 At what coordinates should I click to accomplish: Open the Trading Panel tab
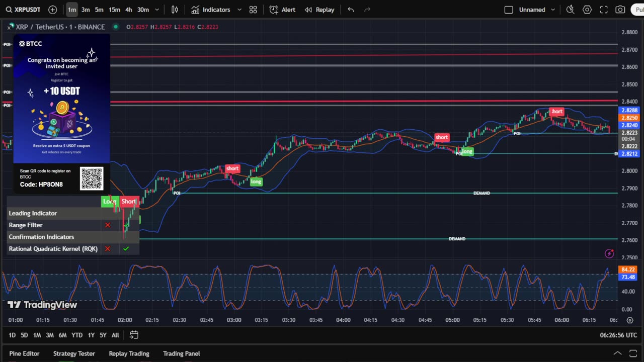click(x=181, y=353)
